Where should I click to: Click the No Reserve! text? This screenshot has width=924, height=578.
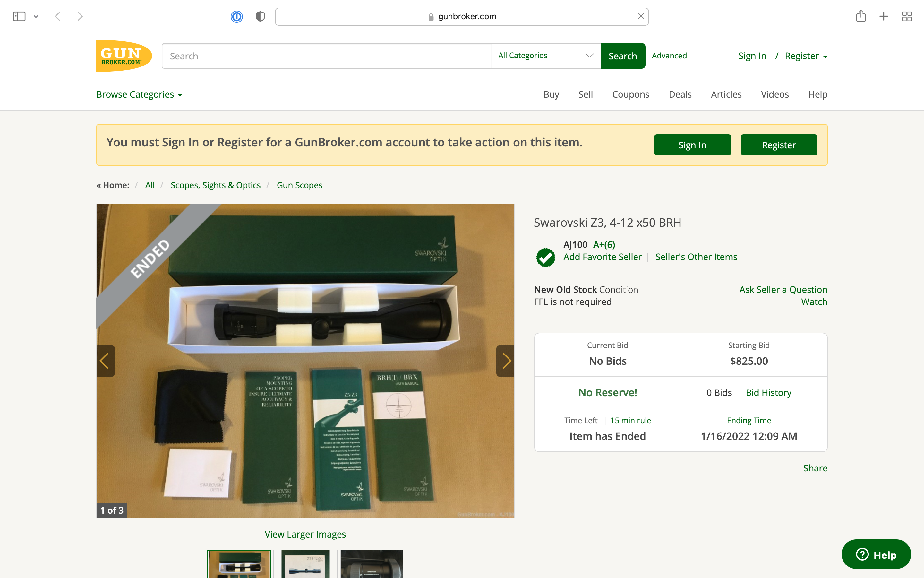607,393
